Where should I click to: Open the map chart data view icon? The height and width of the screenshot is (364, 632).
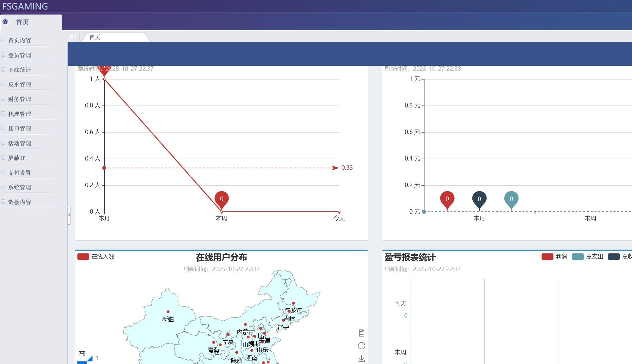click(x=362, y=333)
